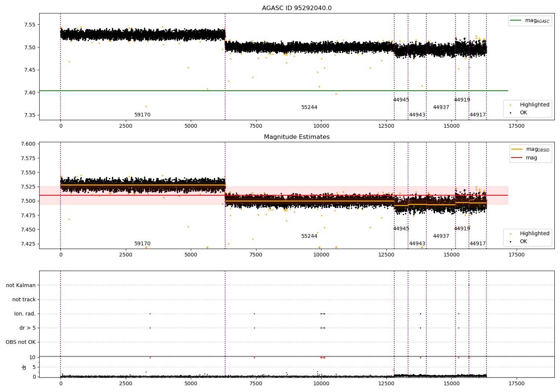Screen dimensions: 560x392
Task: Click the 'OBS not OK' axis label
Action: 21,342
